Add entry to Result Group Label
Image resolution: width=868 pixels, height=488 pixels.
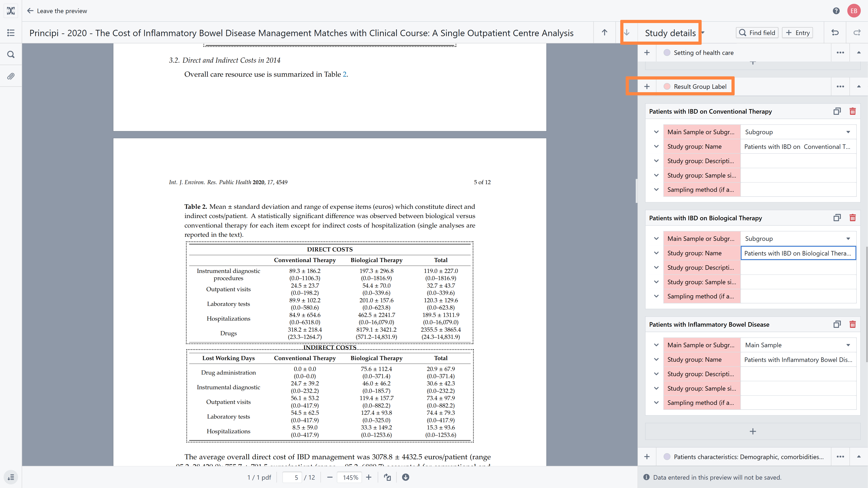647,87
